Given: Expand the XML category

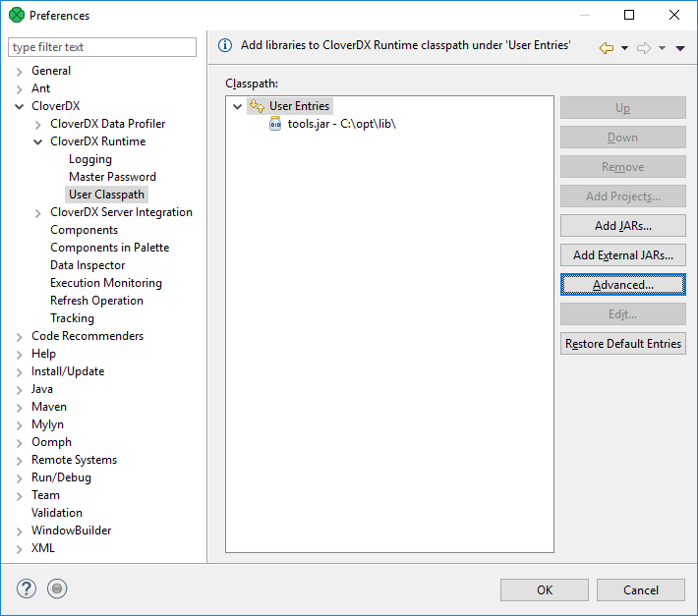Looking at the screenshot, I should tap(19, 549).
